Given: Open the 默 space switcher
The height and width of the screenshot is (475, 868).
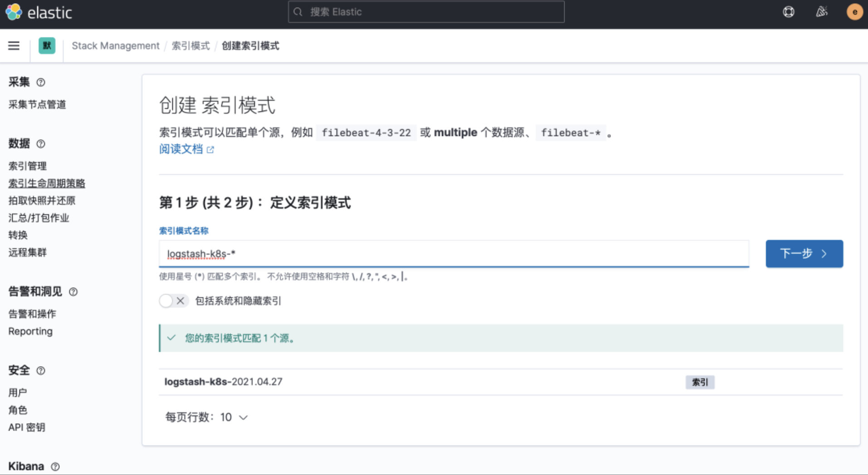Looking at the screenshot, I should (46, 45).
